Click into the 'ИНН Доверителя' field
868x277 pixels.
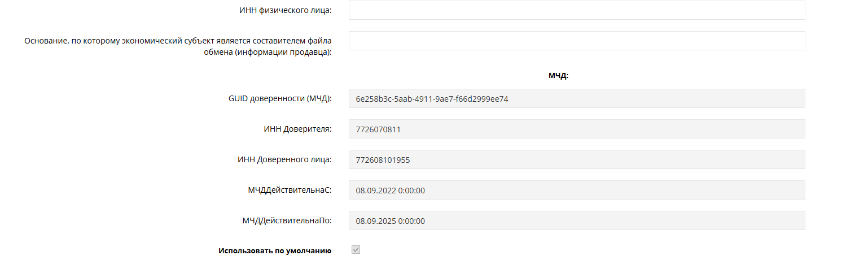tap(577, 129)
